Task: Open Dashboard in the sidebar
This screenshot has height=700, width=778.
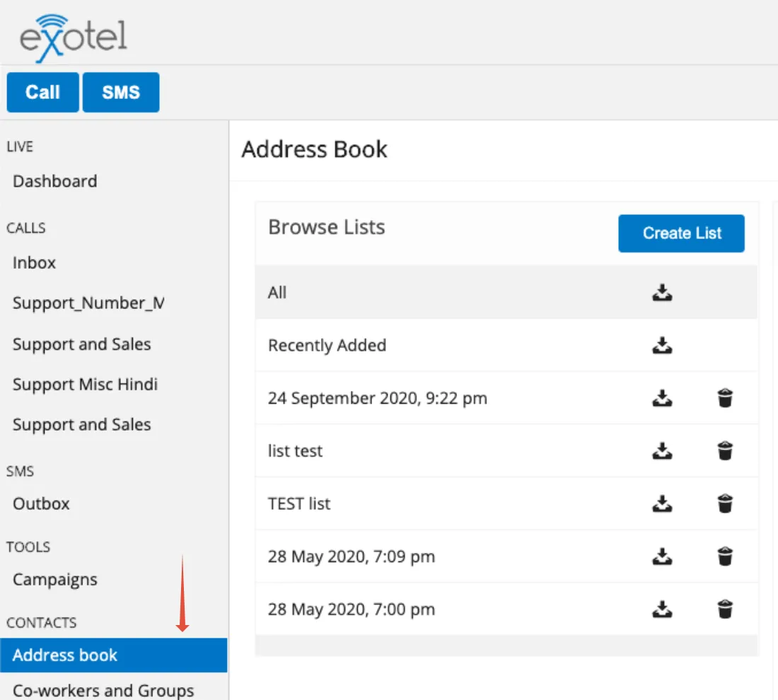Action: [x=55, y=181]
